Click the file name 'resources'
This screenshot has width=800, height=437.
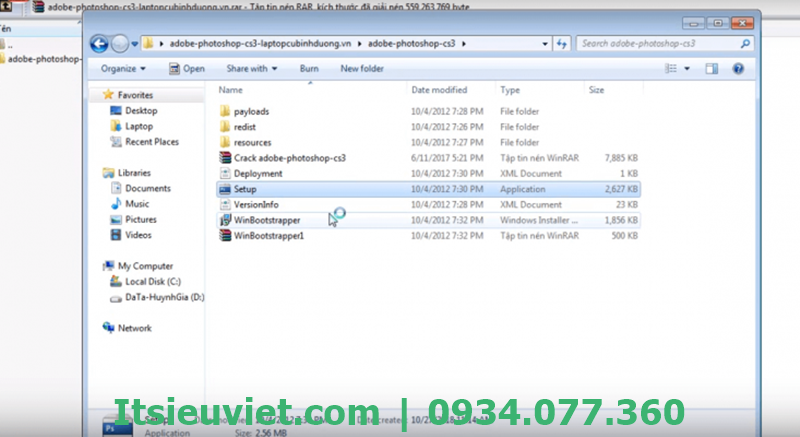coord(253,143)
